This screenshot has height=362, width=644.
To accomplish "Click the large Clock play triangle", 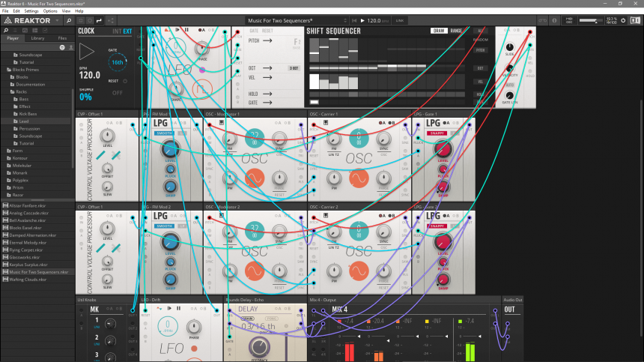I will [86, 52].
